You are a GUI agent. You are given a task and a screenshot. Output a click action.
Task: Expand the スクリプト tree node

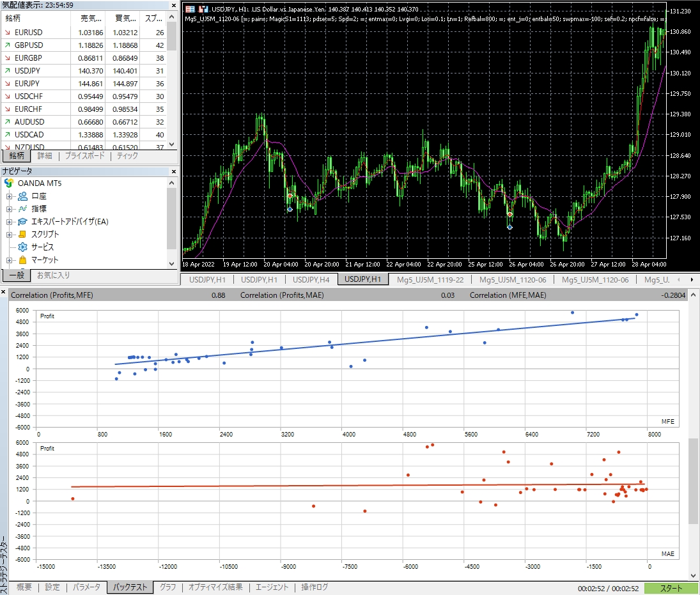pyautogui.click(x=9, y=235)
